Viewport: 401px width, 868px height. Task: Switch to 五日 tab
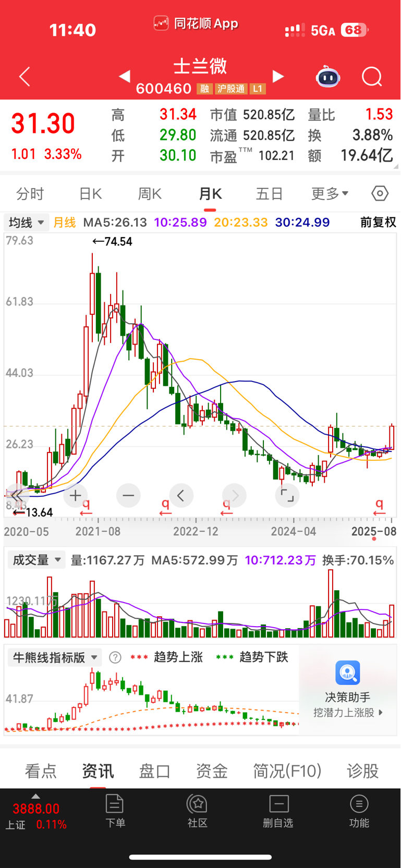270,194
